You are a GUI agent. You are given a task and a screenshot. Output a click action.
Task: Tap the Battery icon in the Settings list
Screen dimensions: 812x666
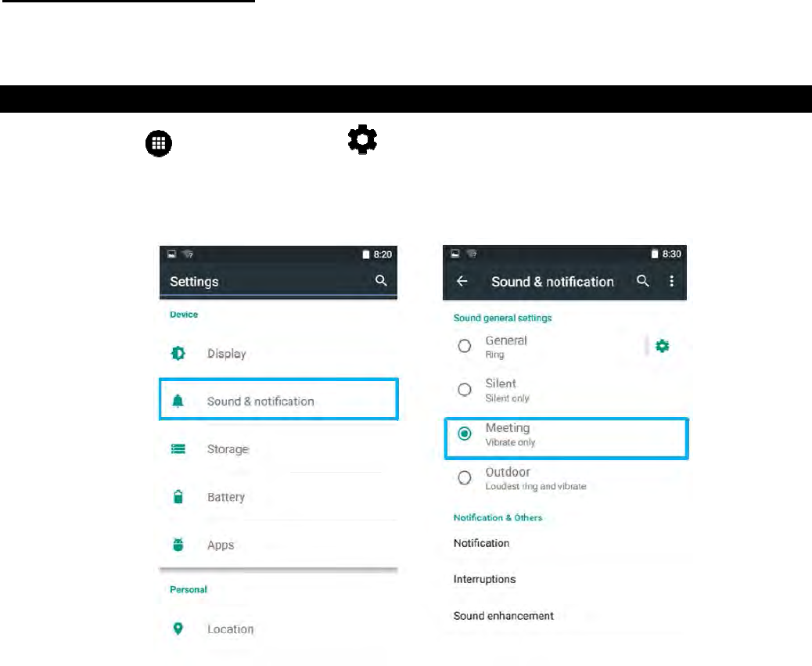coord(178,497)
